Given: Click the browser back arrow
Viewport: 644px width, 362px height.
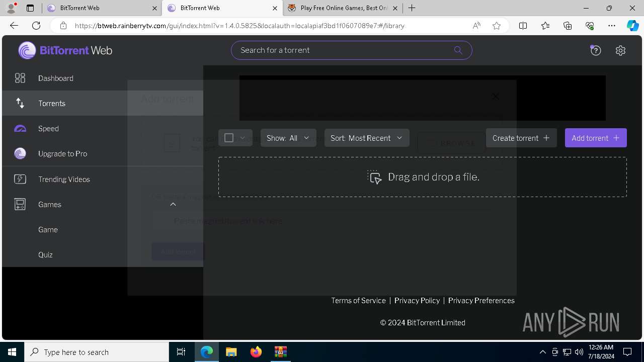Looking at the screenshot, I should 14,26.
